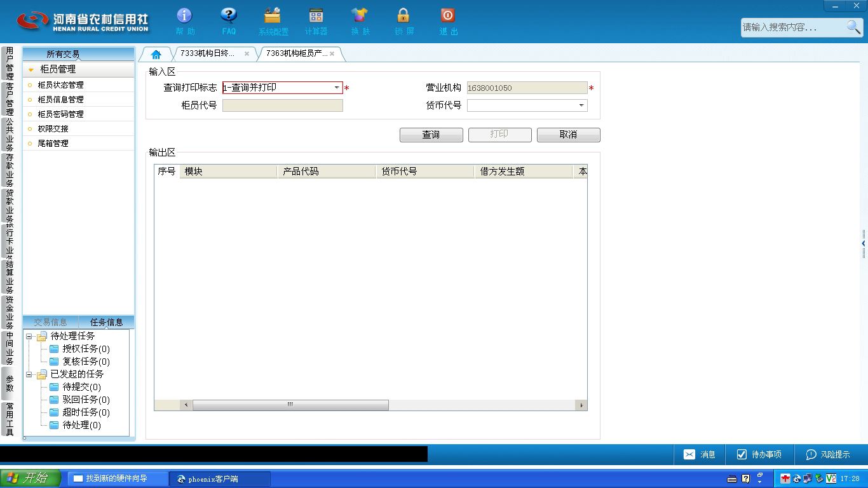Click the magnifier search icon
The image size is (868, 488).
853,27
